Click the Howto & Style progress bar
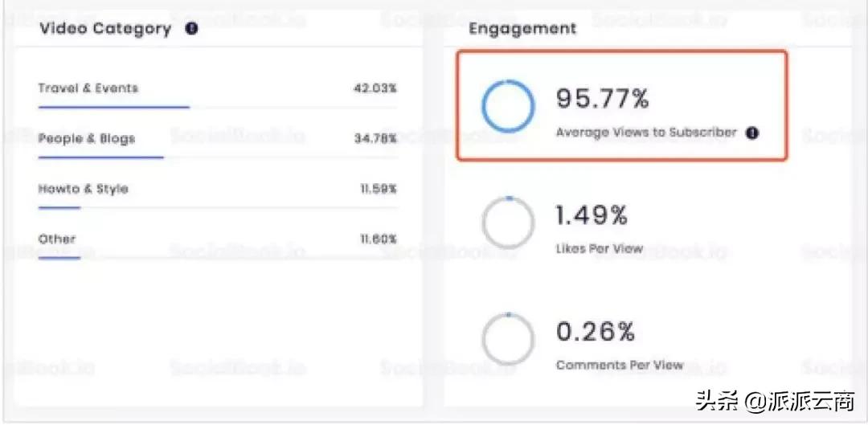This screenshot has width=868, height=425. 59,207
